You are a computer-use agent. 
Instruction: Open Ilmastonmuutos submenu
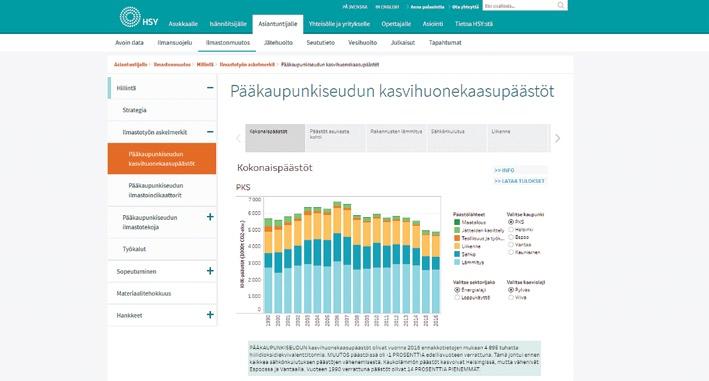(228, 42)
